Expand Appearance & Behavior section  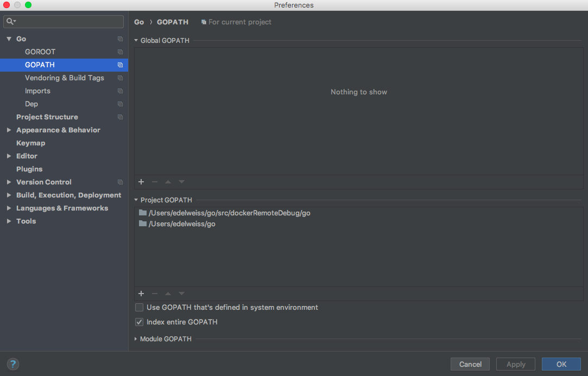(x=9, y=130)
